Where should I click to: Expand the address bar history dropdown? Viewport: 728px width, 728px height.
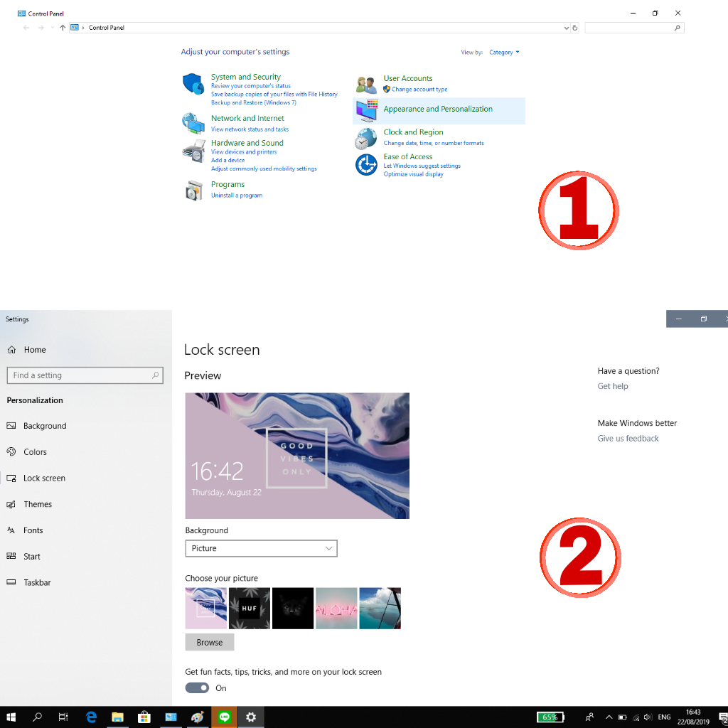[566, 28]
